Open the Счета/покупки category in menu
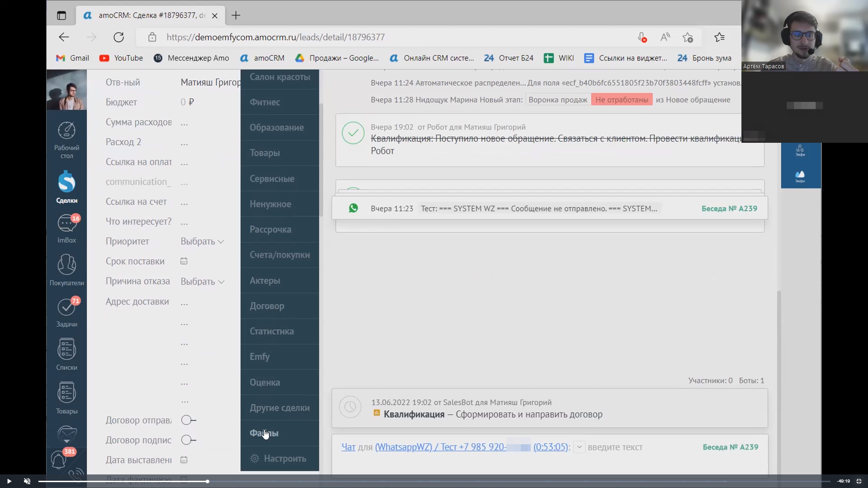The image size is (868, 488). point(279,254)
